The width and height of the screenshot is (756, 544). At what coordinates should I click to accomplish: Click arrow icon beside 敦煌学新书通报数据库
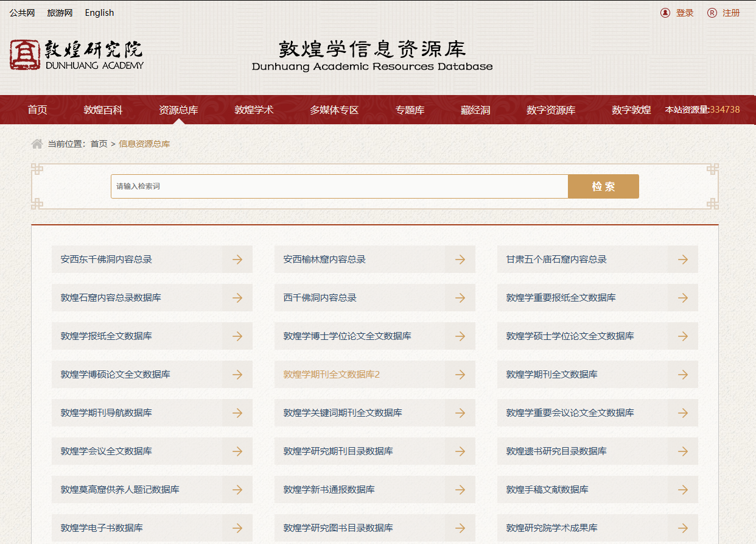click(x=460, y=490)
